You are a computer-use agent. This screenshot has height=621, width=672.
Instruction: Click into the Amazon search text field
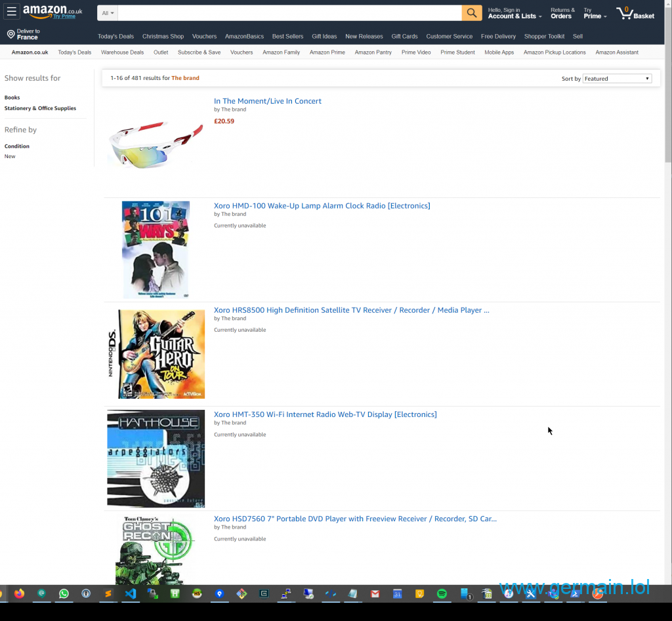289,13
